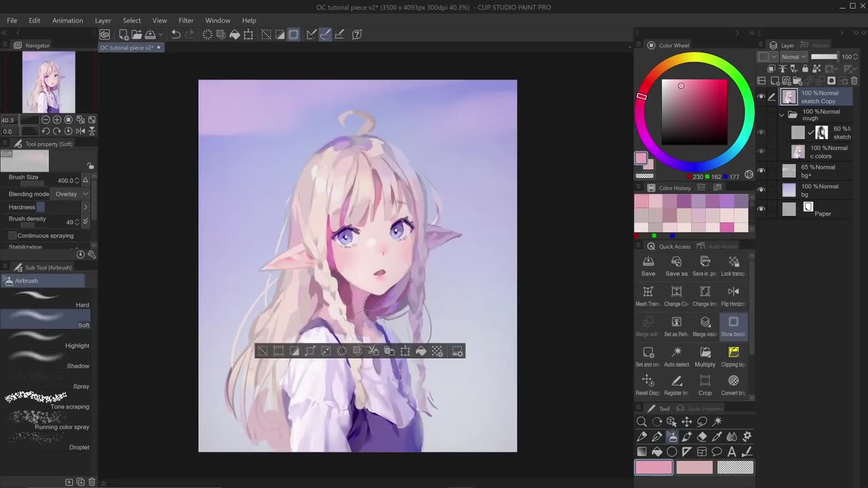
Task: Open CLIP STUDIO launcher icon in toolbar
Action: click(x=105, y=35)
